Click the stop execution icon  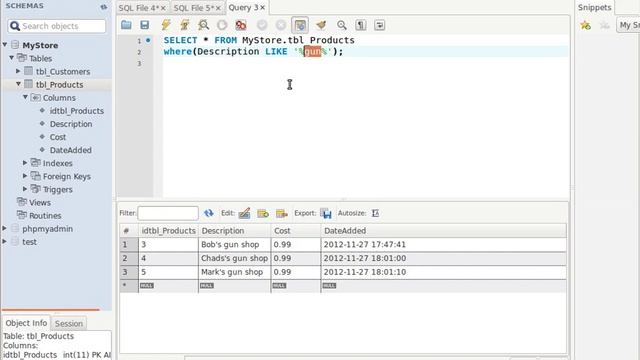[x=222, y=25]
